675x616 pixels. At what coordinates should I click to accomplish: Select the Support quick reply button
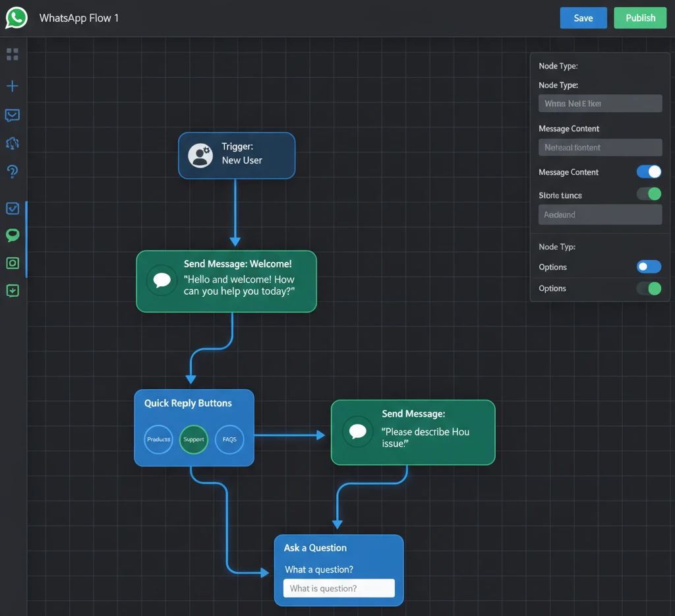pyautogui.click(x=193, y=439)
